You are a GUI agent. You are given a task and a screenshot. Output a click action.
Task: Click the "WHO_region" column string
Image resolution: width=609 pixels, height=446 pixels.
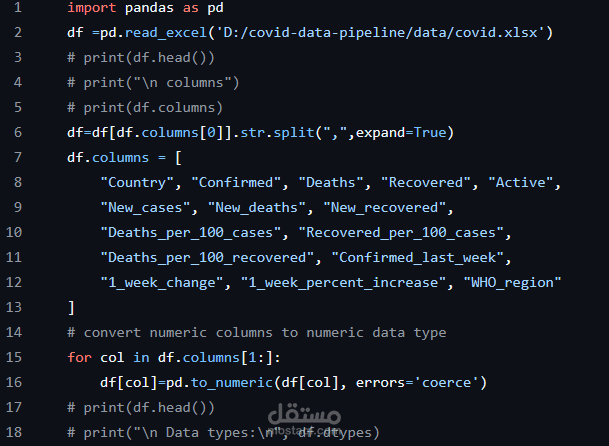[x=512, y=282]
